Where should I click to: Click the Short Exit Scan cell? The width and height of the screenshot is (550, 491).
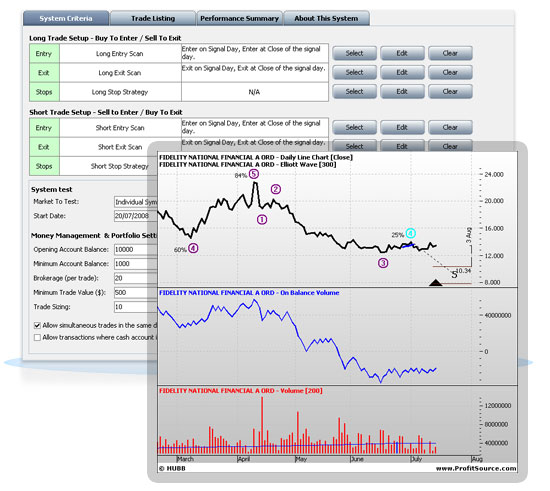pyautogui.click(x=120, y=147)
